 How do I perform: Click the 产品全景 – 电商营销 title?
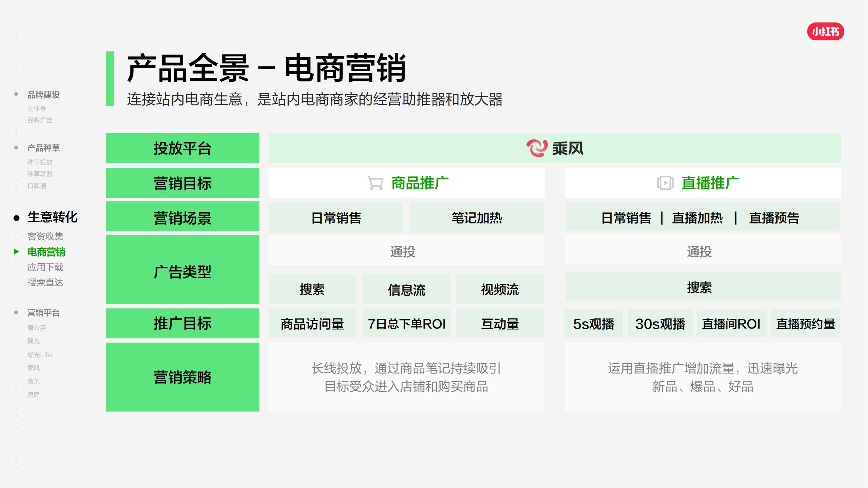tap(267, 68)
